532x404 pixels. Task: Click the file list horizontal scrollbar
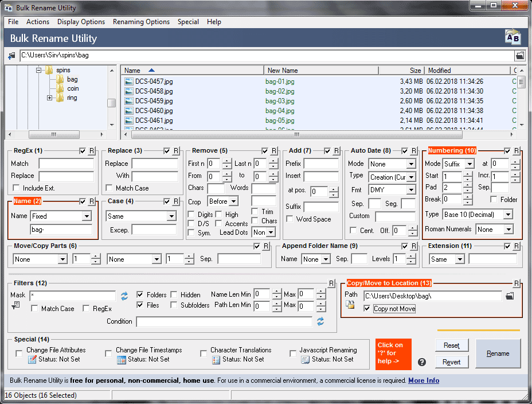click(x=297, y=135)
